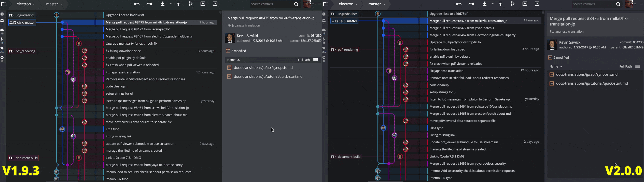Image resolution: width=644 pixels, height=182 pixels.
Task: Toggle file list view in V2.0.0 commit panel
Action: (x=637, y=66)
